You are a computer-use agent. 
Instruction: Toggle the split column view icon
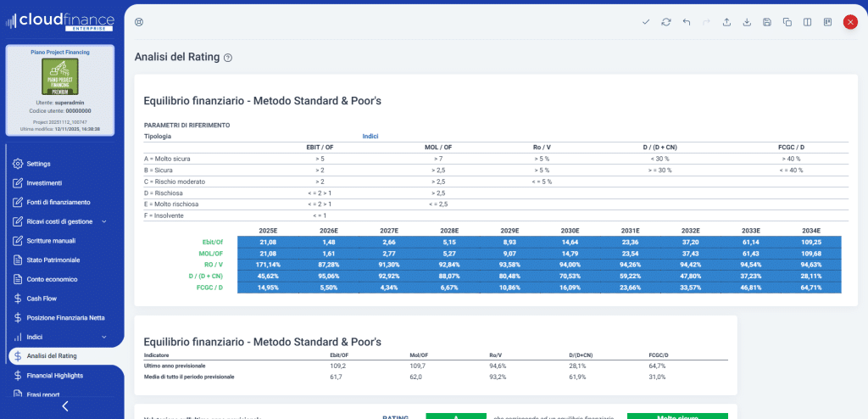click(808, 22)
